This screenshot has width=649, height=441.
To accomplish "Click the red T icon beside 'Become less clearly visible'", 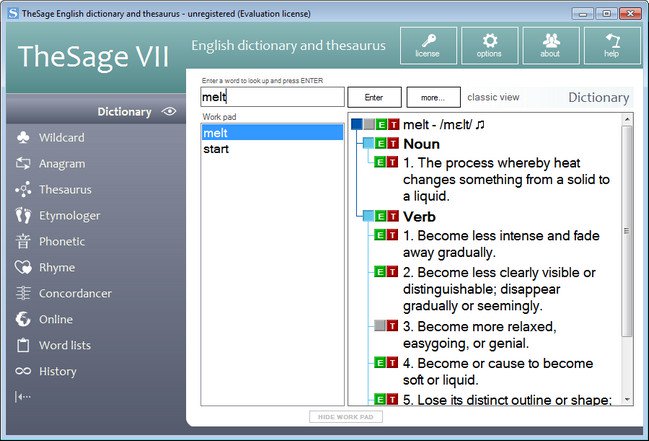I will click(x=392, y=272).
